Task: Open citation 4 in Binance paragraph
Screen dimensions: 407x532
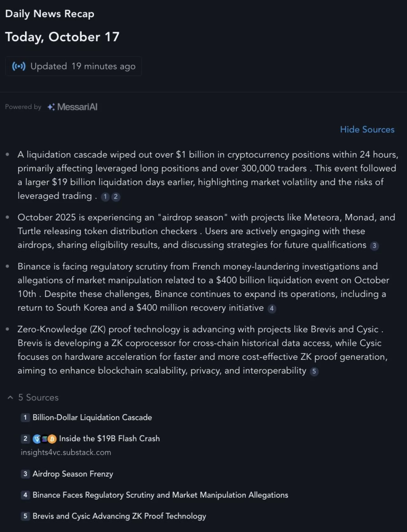Action: click(272, 308)
